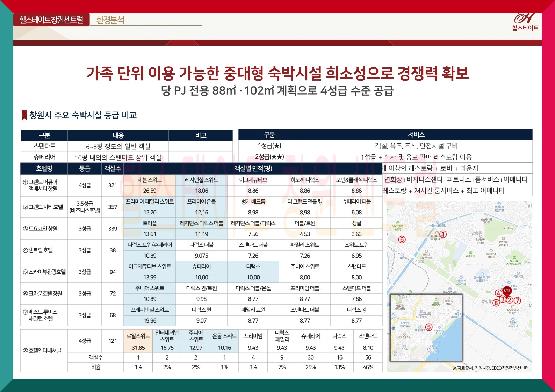The width and height of the screenshot is (555, 392).
Task: Select map marker ① near the top of the map
Action: point(443,234)
